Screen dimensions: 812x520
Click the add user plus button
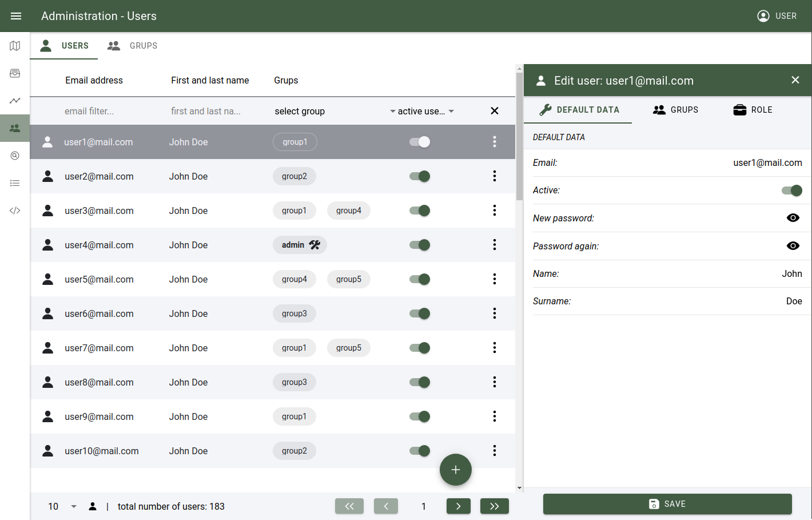[456, 470]
